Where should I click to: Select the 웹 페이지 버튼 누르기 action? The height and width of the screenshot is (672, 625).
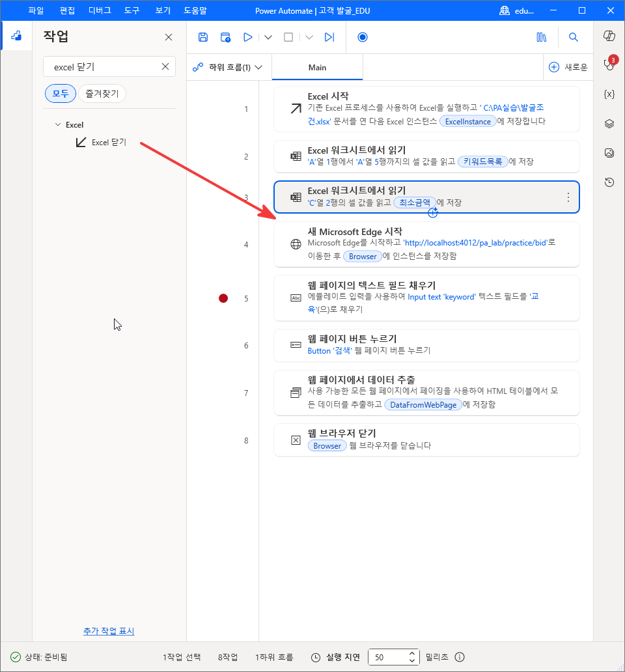coord(426,345)
